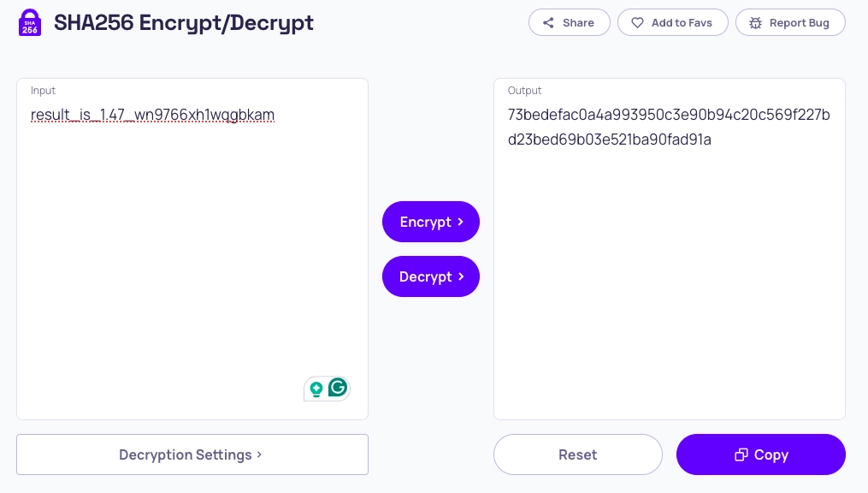The width and height of the screenshot is (868, 493).
Task: Open the Grammarly G icon in input box
Action: (338, 388)
